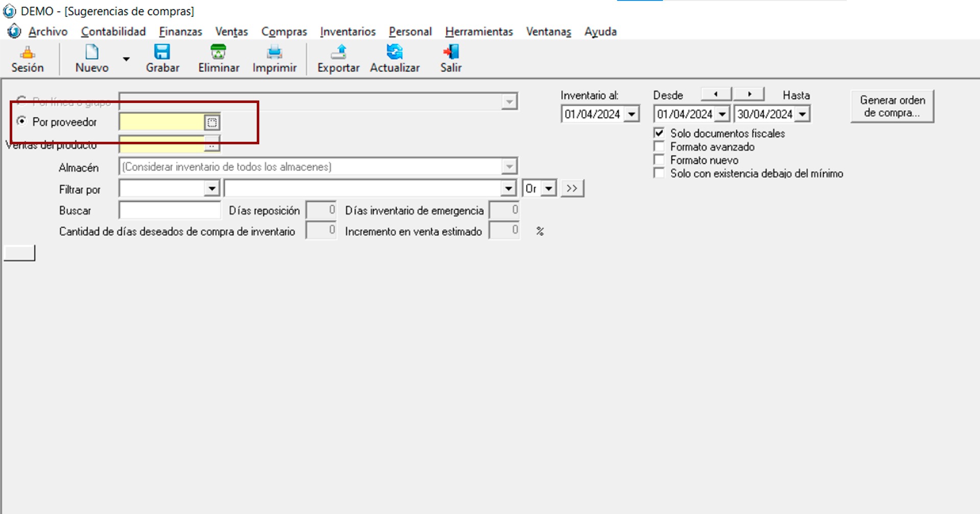
Task: Click the Salir exit icon
Action: point(451,53)
